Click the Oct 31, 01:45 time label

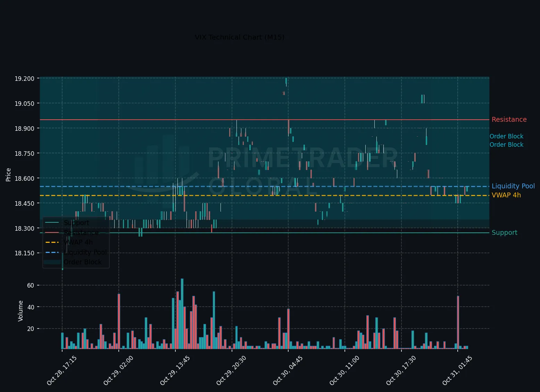point(457,370)
